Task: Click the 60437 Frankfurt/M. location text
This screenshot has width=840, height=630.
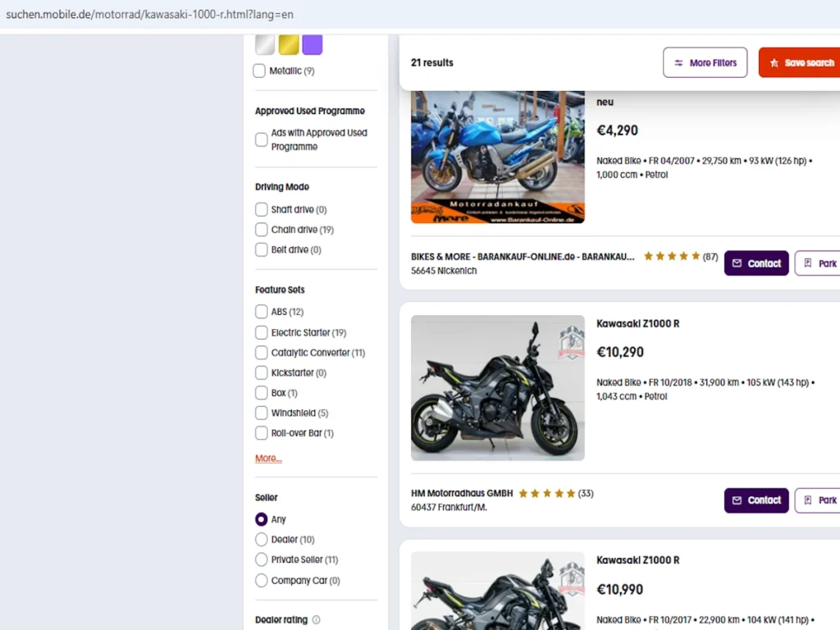Action: (x=449, y=507)
